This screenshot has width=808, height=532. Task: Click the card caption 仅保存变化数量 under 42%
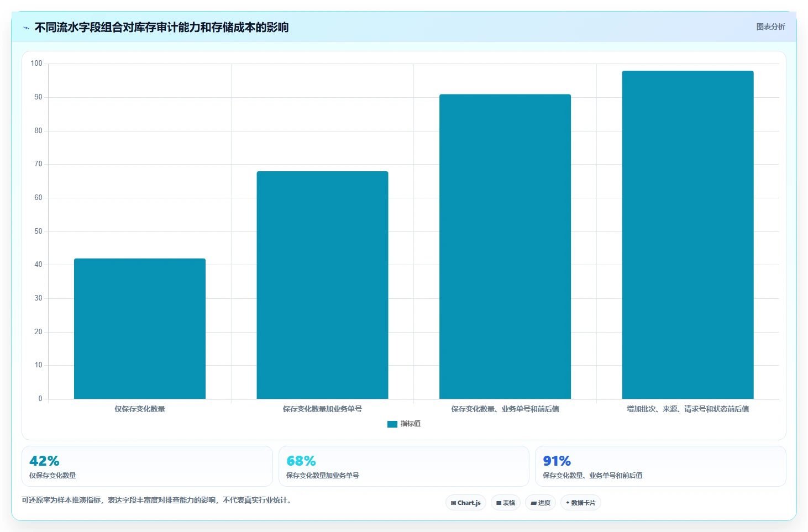53,476
